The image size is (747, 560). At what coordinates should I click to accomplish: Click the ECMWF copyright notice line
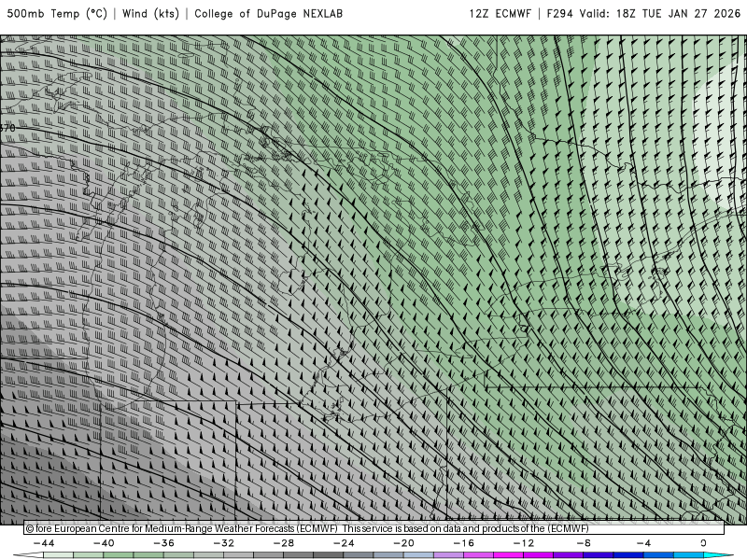(x=307, y=528)
